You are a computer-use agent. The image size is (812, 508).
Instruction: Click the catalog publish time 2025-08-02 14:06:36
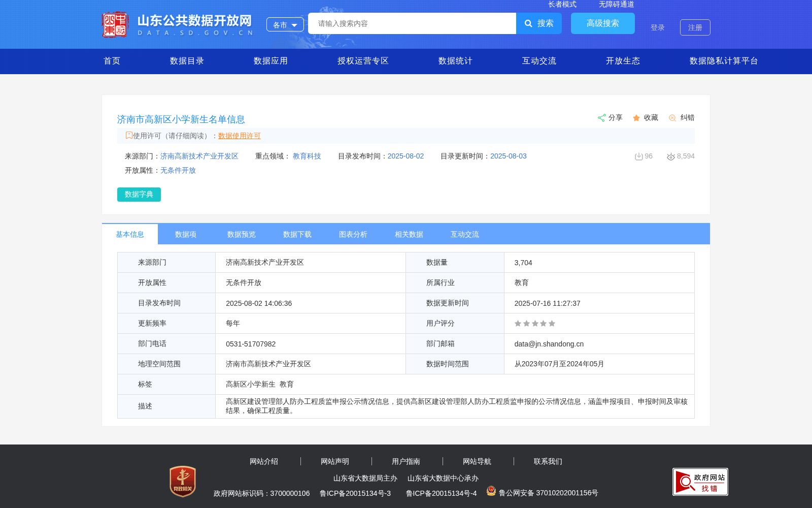[259, 303]
